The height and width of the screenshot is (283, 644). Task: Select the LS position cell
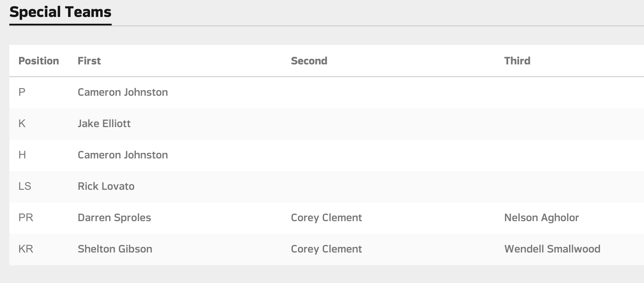tap(25, 186)
